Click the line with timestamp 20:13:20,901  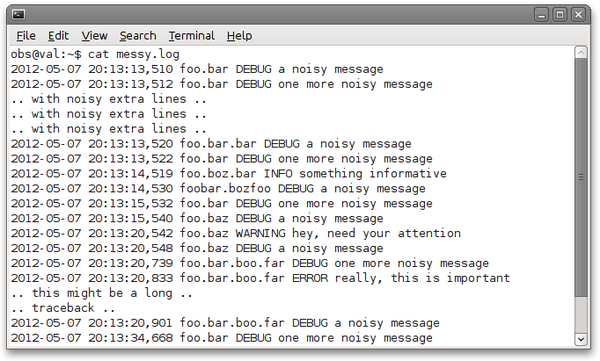(x=225, y=323)
